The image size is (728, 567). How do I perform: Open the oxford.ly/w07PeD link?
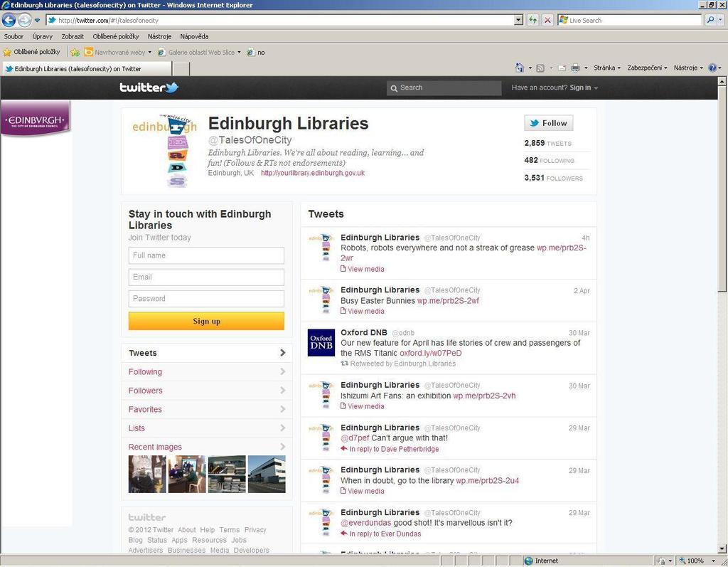pos(430,353)
